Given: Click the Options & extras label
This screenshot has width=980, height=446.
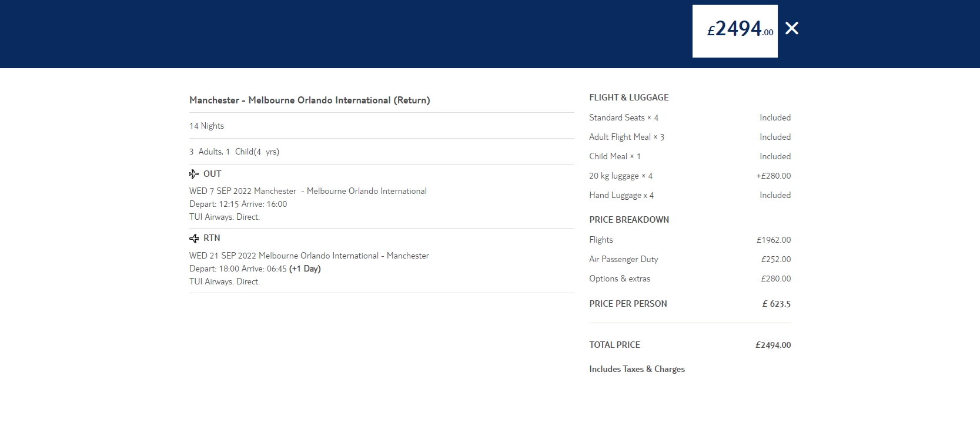Looking at the screenshot, I should click(620, 279).
